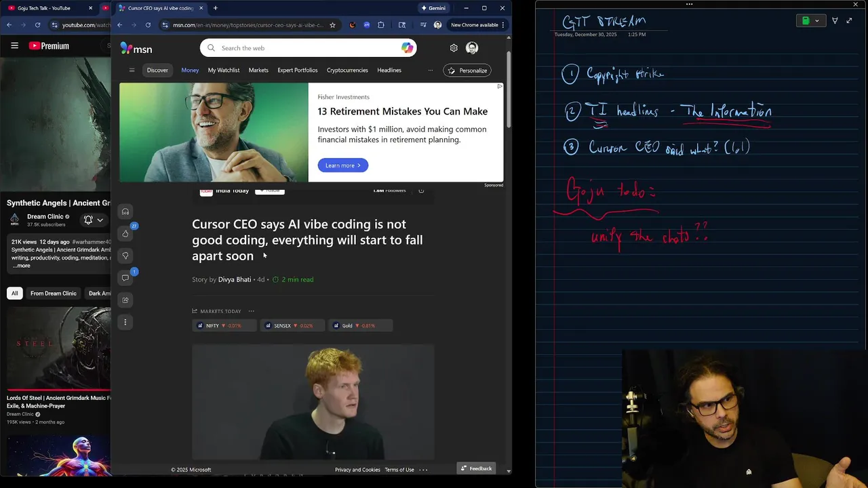Viewport: 868px width, 488px height.
Task: Open a new Chrome tab
Action: click(215, 8)
